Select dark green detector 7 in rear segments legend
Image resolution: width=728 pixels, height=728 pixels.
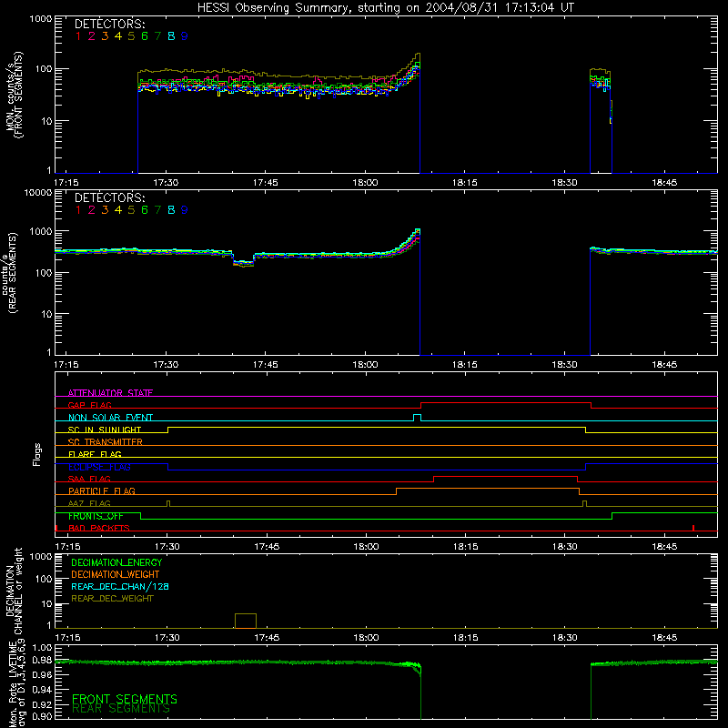point(157,210)
